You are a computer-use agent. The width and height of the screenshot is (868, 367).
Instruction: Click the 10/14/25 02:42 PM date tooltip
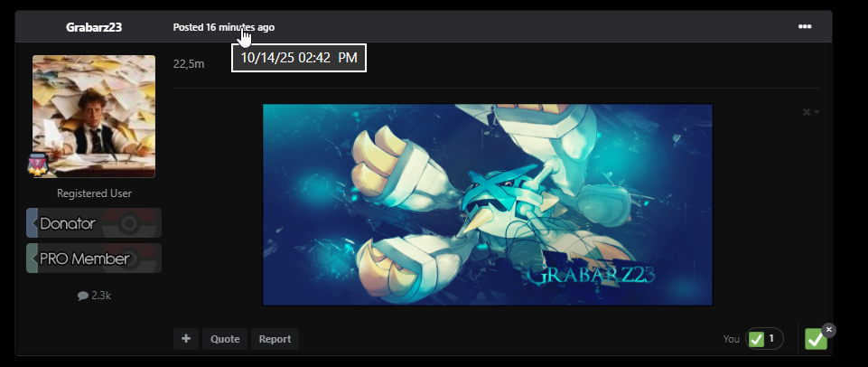(298, 58)
